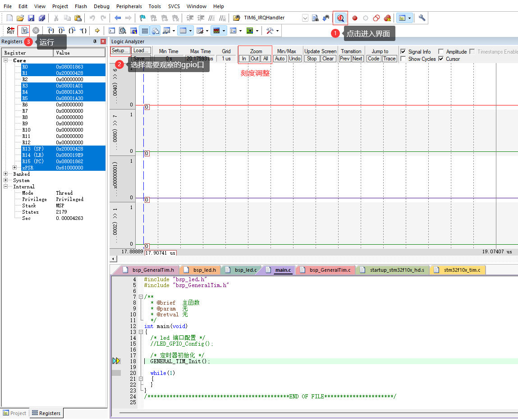Click the Watch windows icon
518x420 pixels.
tap(166, 31)
